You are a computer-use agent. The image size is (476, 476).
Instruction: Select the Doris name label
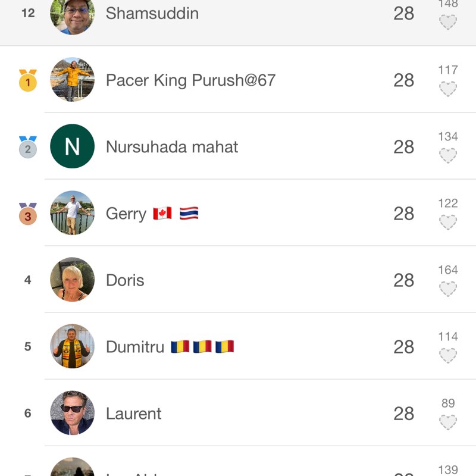coord(125,280)
